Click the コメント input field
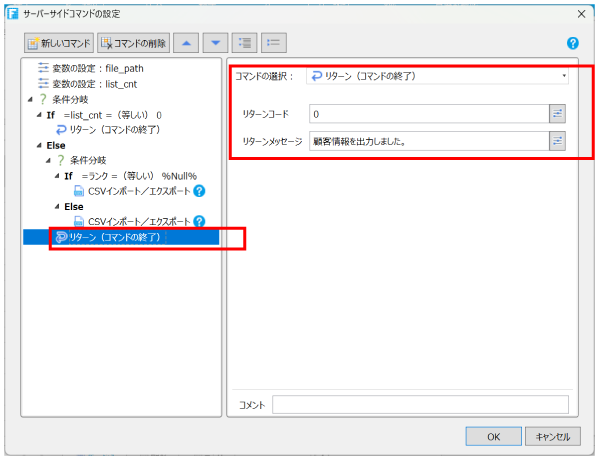600x459 pixels. (421, 405)
